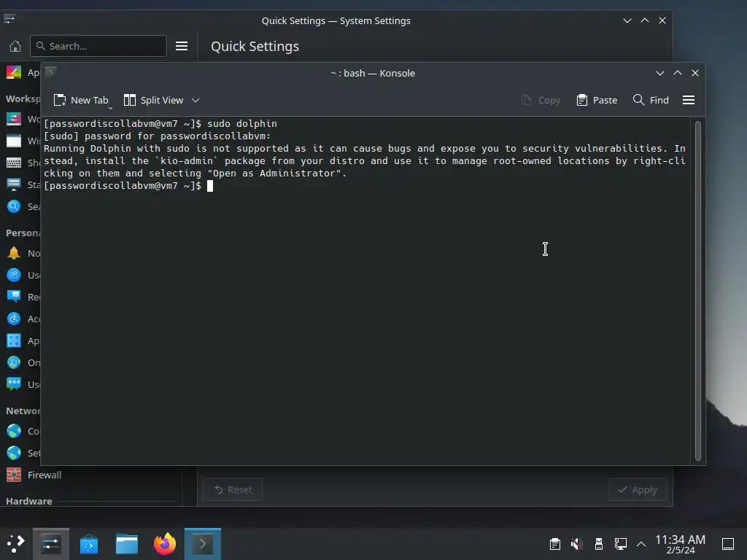Viewport: 747px width, 560px height.
Task: Maximize the System Settings window
Action: (645, 20)
